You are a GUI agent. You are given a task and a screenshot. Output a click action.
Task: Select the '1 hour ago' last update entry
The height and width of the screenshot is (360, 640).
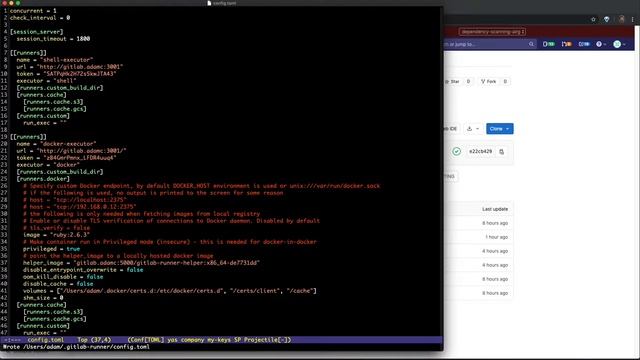coord(496,237)
